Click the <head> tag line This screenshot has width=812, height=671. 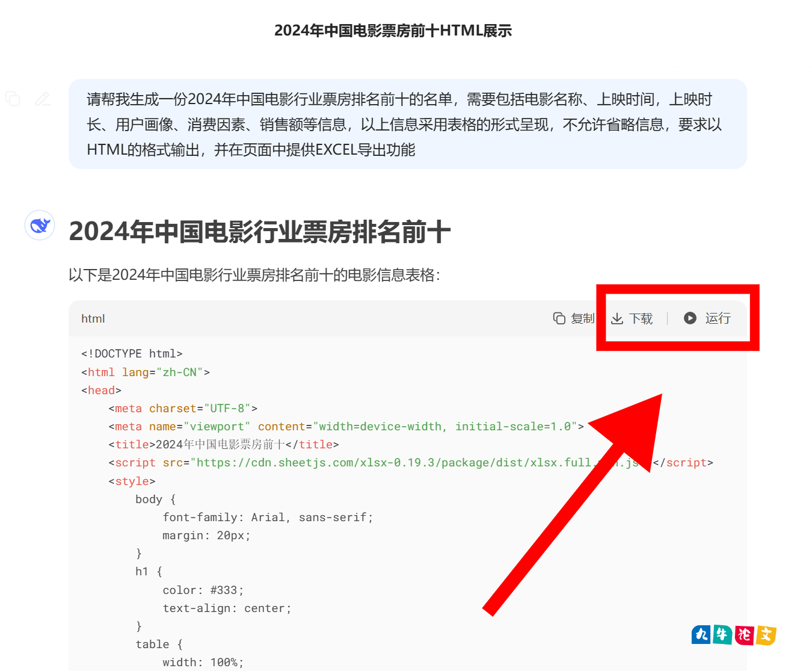[101, 391]
